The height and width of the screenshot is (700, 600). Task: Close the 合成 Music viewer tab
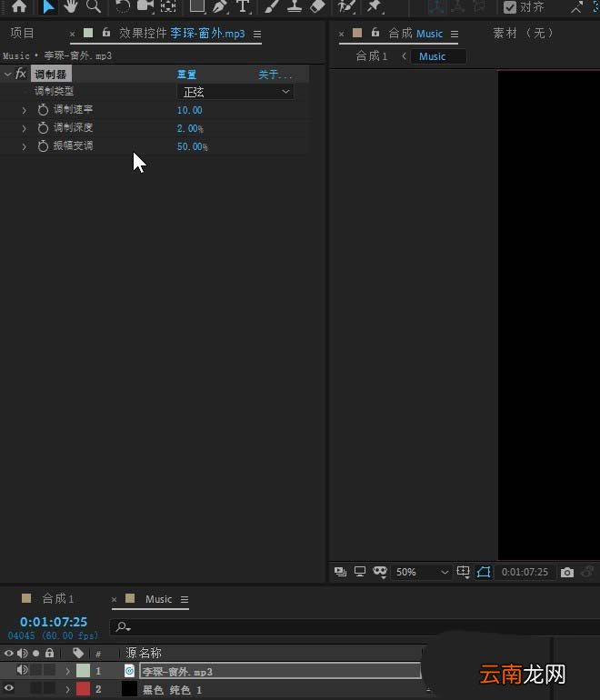(341, 34)
